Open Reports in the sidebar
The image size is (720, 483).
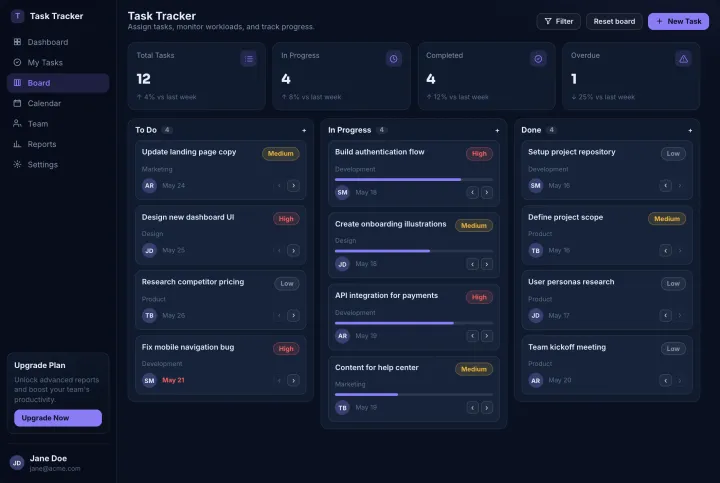58,144
